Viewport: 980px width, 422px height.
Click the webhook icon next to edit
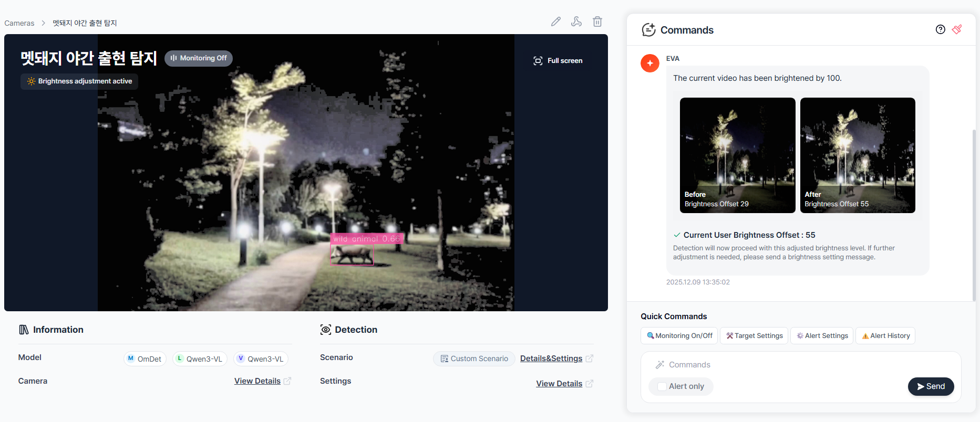click(x=576, y=22)
